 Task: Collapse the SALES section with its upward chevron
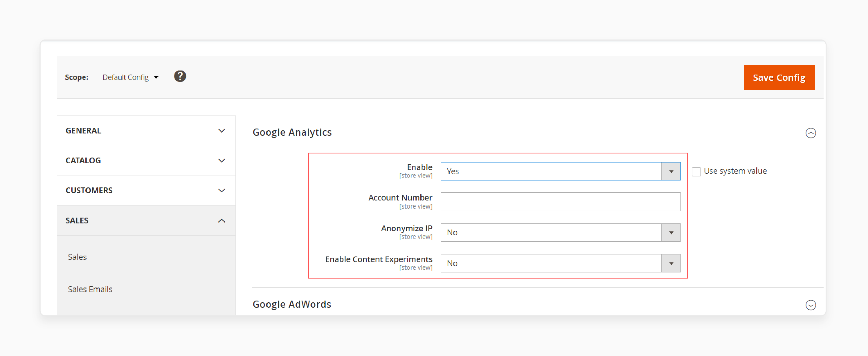click(221, 221)
